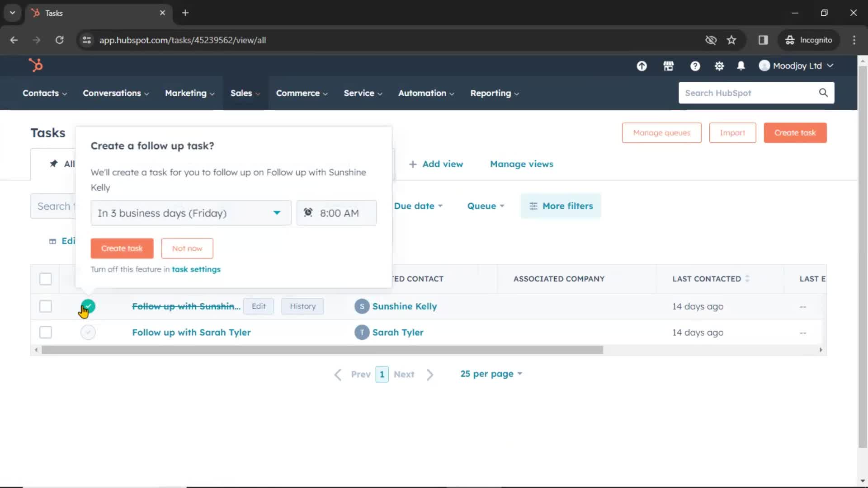The image size is (868, 488).
Task: Toggle the completed checkmark on Sunshine Kelly task
Action: (88, 305)
